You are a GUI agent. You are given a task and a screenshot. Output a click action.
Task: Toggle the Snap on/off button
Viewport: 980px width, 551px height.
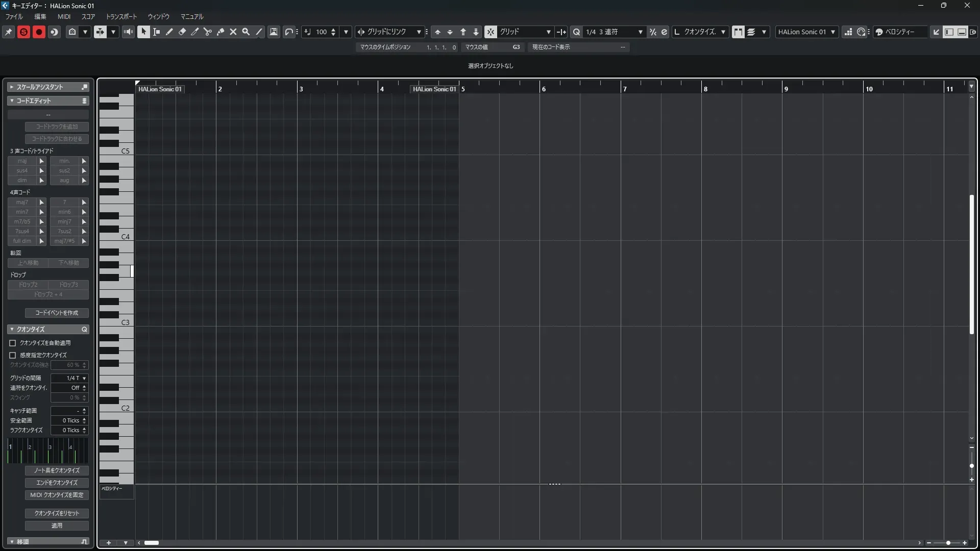[x=491, y=32]
